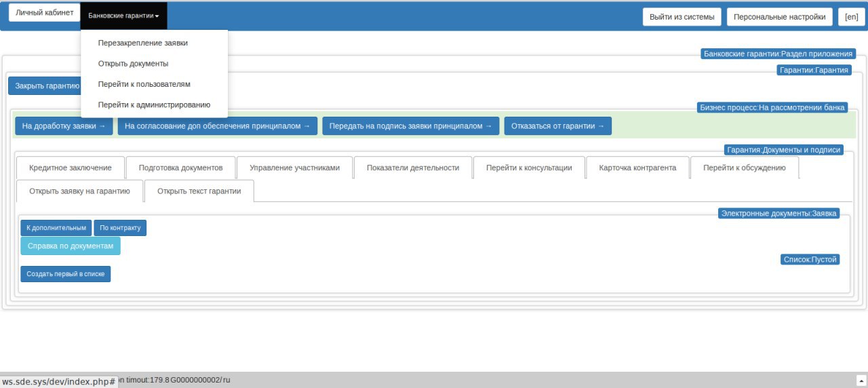Click Отказаться от гарантии button
The height and width of the screenshot is (388, 868).
(x=557, y=126)
